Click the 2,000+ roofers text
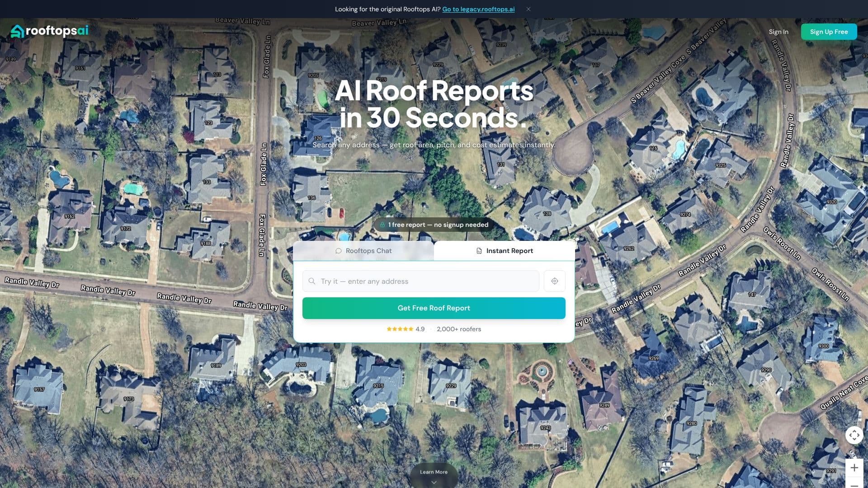Screen dimensions: 868x488 pos(459,329)
